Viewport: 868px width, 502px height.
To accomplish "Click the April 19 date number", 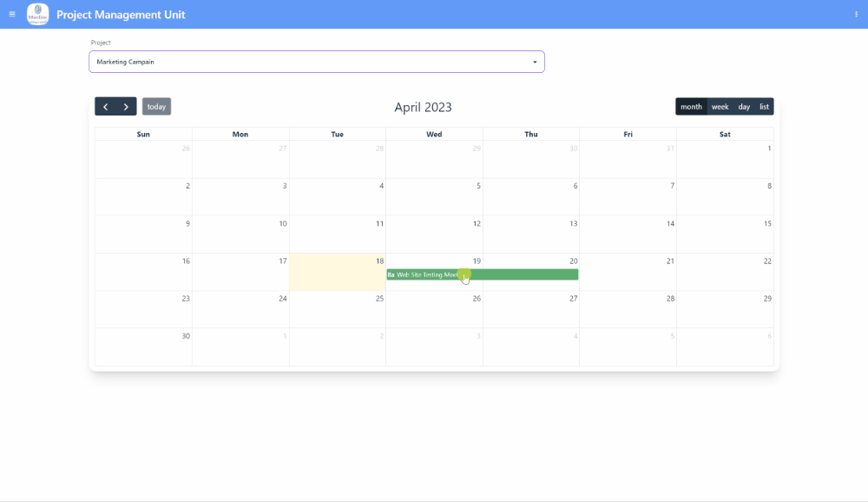I will pyautogui.click(x=477, y=261).
